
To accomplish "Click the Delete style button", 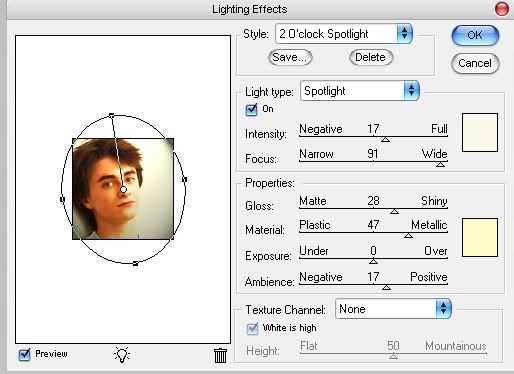I will (x=371, y=57).
